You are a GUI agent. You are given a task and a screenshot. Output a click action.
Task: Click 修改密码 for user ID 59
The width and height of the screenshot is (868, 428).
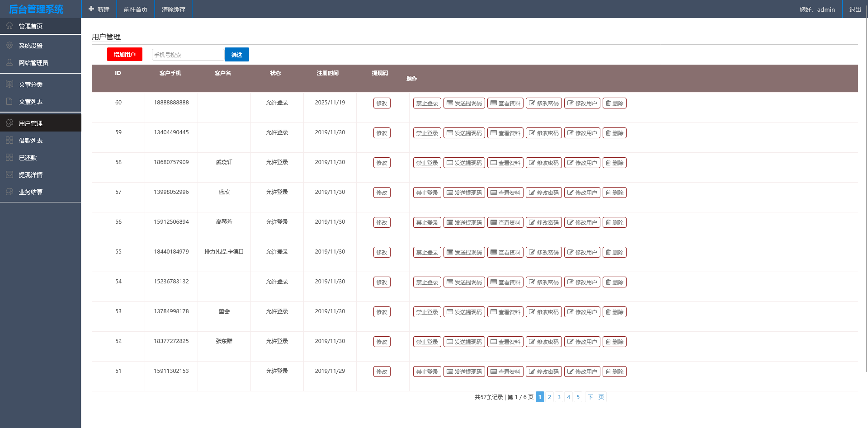[x=544, y=133]
